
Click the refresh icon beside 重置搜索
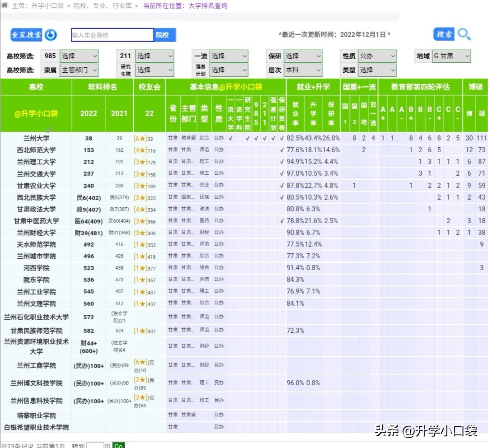click(50, 35)
